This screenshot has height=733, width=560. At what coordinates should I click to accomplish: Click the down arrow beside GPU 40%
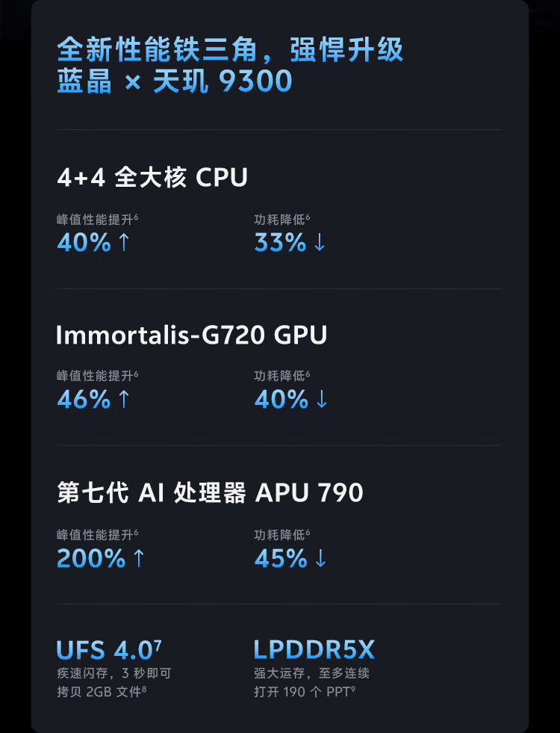point(321,400)
